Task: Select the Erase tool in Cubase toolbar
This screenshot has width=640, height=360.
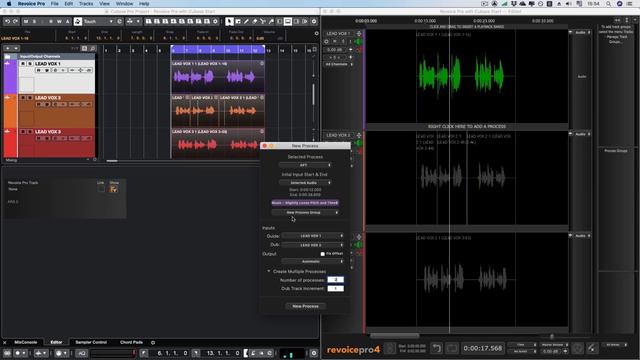Action: click(x=255, y=21)
